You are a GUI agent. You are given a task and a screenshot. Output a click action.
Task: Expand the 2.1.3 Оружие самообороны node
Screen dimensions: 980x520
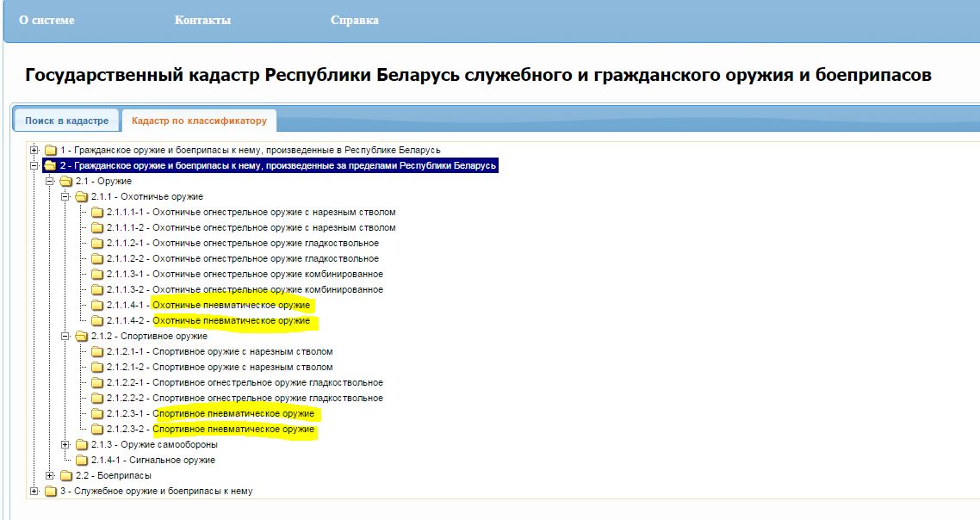[x=65, y=444]
